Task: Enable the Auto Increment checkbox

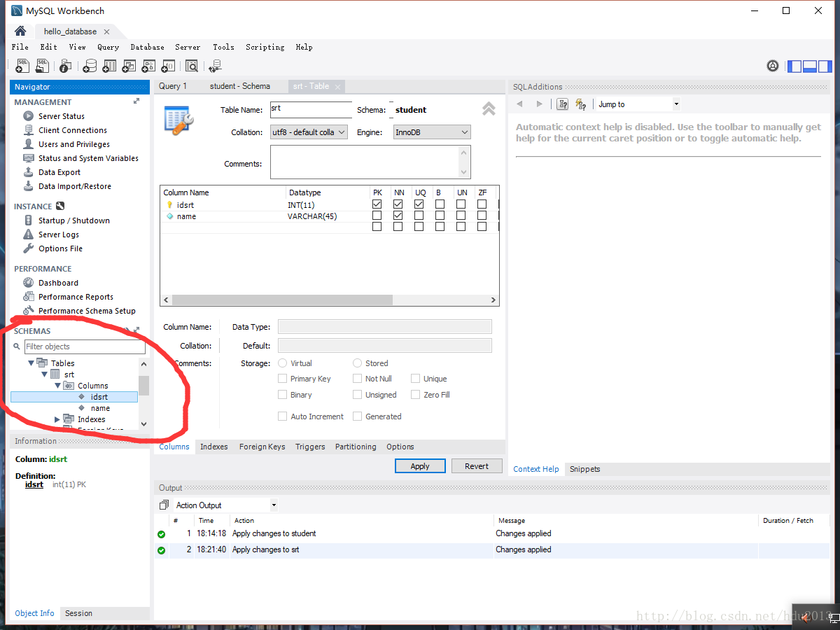Action: click(283, 416)
